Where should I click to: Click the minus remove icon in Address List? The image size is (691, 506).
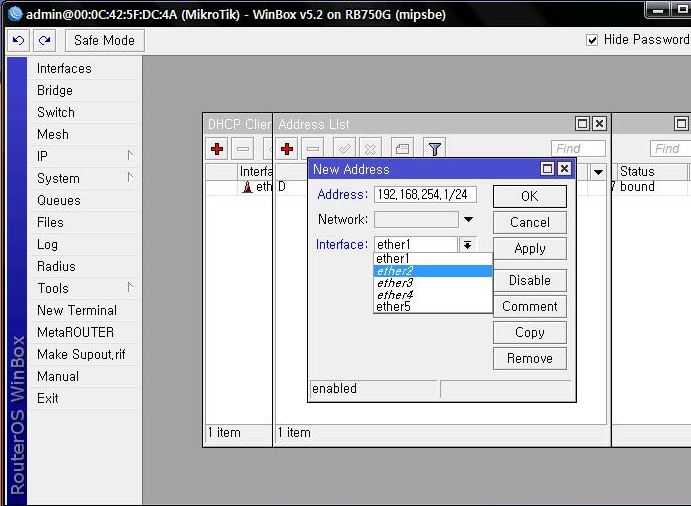coord(313,149)
